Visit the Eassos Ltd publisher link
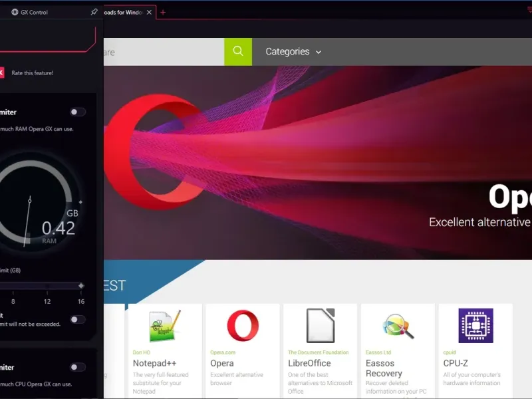This screenshot has width=532, height=399. pos(378,352)
